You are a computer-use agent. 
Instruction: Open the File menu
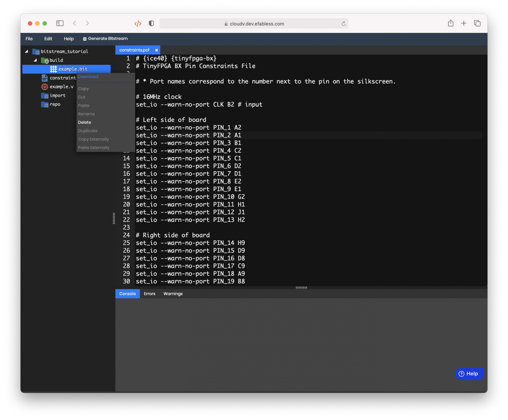click(x=29, y=39)
